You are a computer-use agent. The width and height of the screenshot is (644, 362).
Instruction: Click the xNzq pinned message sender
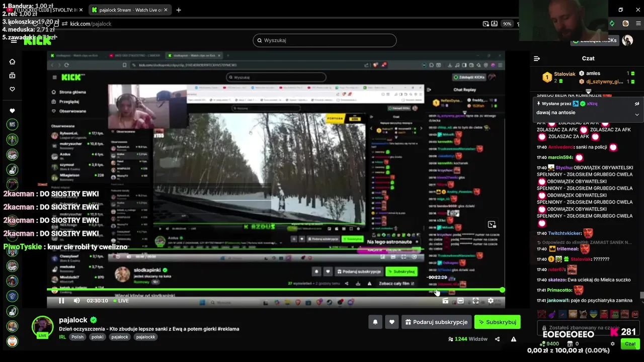[x=592, y=104]
